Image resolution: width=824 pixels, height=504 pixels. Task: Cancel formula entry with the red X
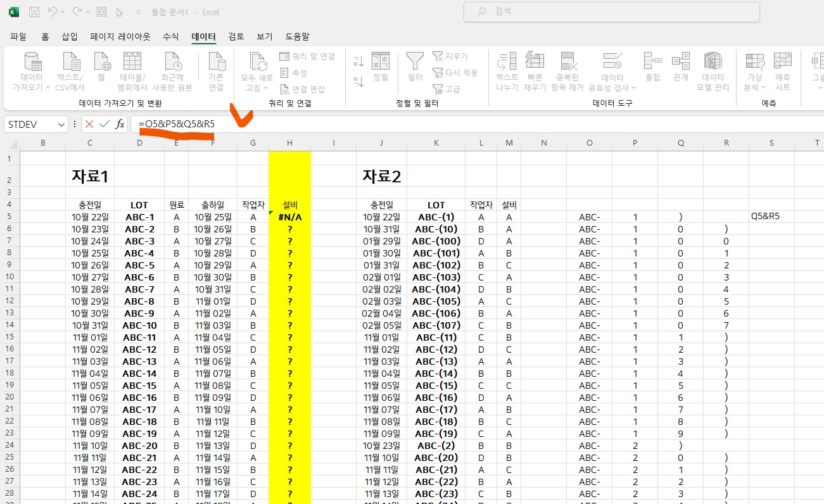pos(89,124)
